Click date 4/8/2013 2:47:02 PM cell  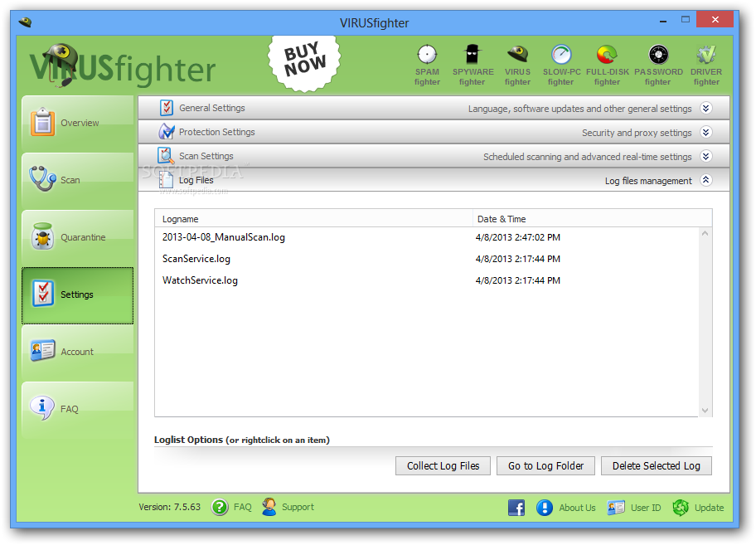click(518, 237)
